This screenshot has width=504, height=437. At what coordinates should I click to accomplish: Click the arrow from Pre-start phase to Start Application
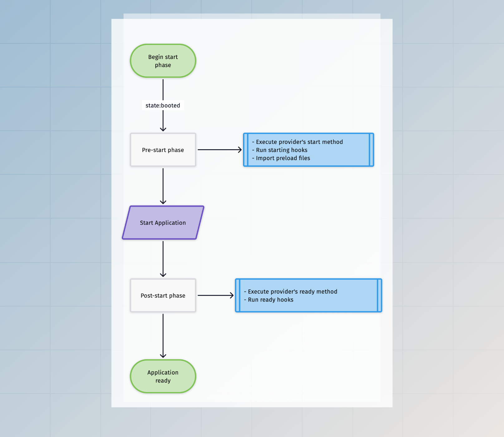pos(162,187)
